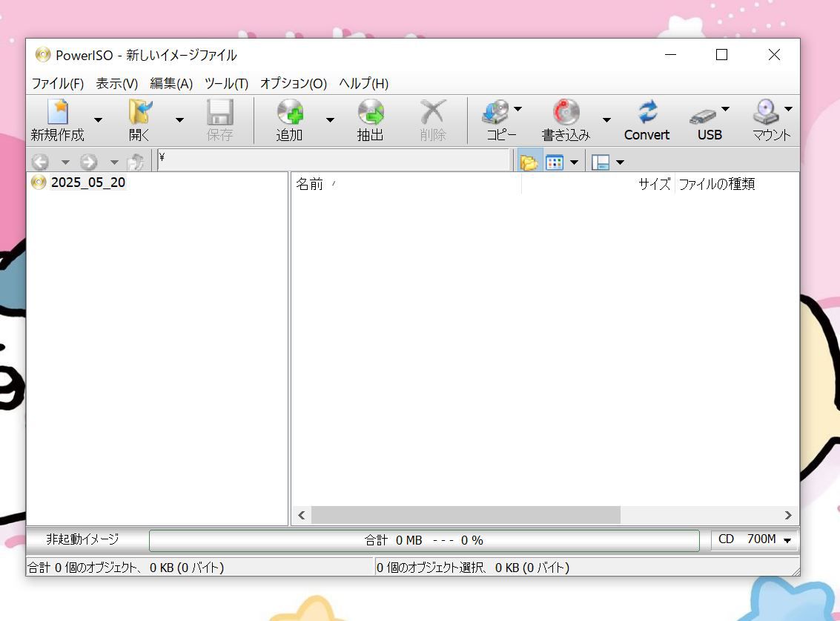
Task: Click the Back navigation arrow
Action: click(x=40, y=162)
